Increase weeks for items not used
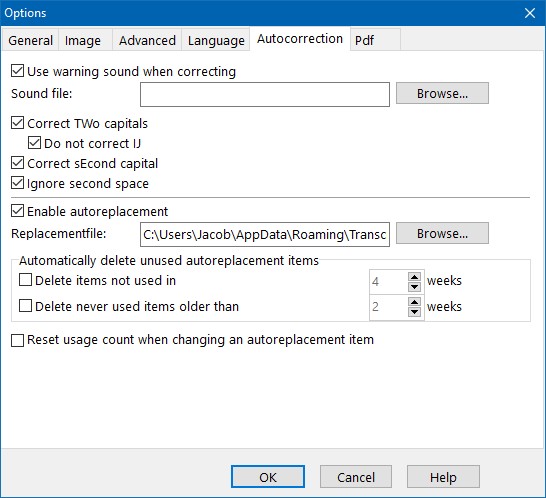Screen dimensions: 546x498 [414, 277]
